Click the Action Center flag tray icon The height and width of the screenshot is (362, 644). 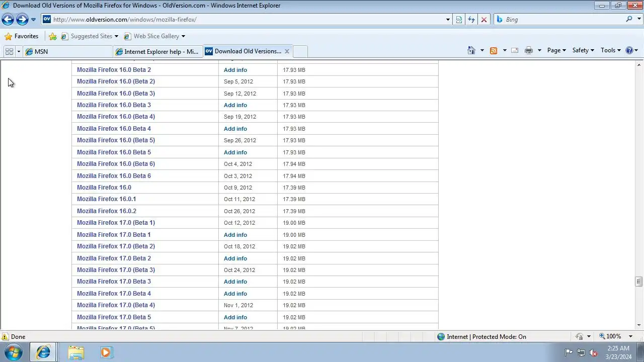[569, 352]
